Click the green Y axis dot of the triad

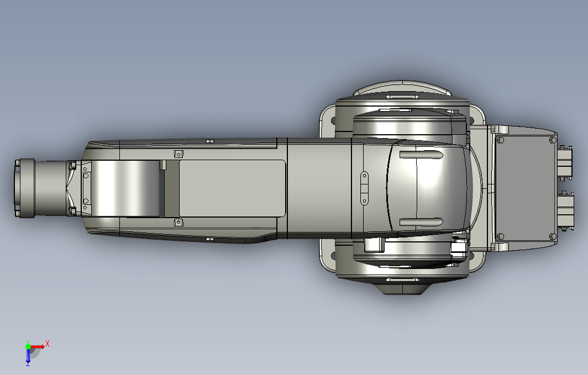pos(28,346)
